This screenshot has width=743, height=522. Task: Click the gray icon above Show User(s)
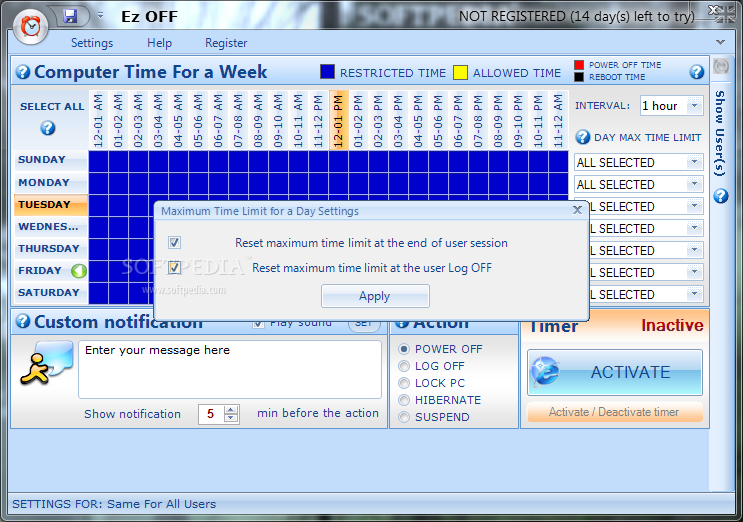tap(721, 66)
